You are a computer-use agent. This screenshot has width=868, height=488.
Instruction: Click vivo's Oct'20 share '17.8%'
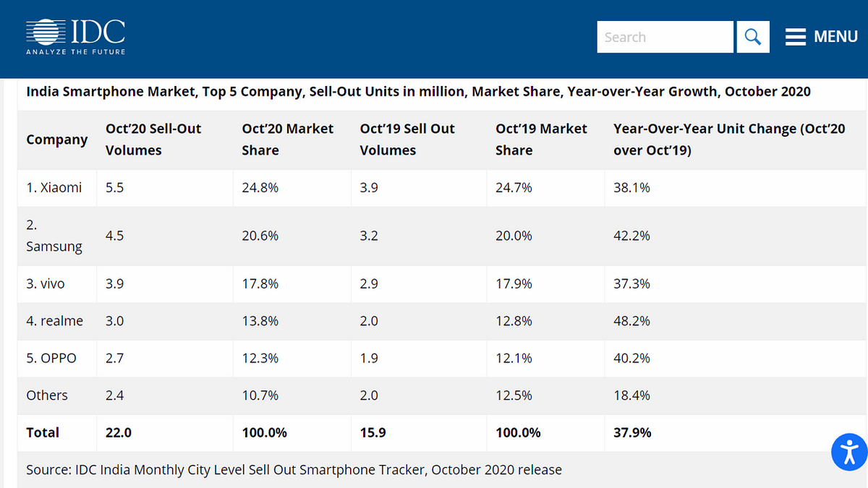pos(260,284)
